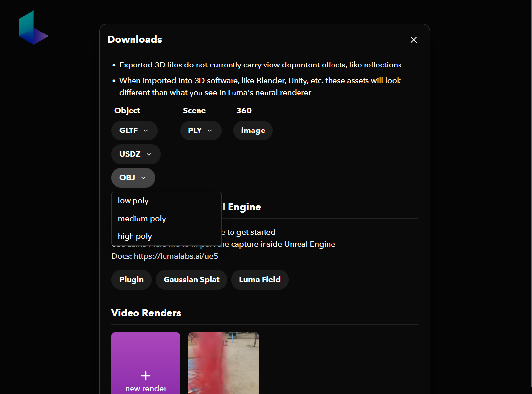Download the Gaussian Splat file
This screenshot has width=532, height=394.
[191, 280]
